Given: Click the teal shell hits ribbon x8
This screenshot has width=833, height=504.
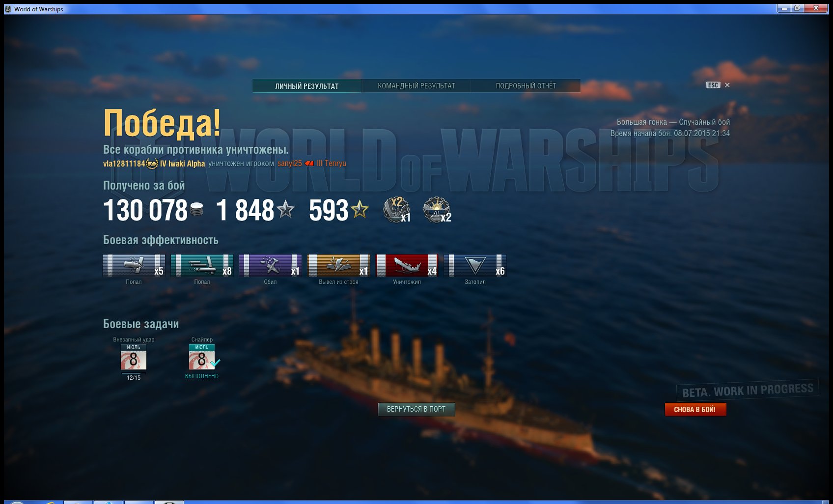Looking at the screenshot, I should pyautogui.click(x=202, y=266).
